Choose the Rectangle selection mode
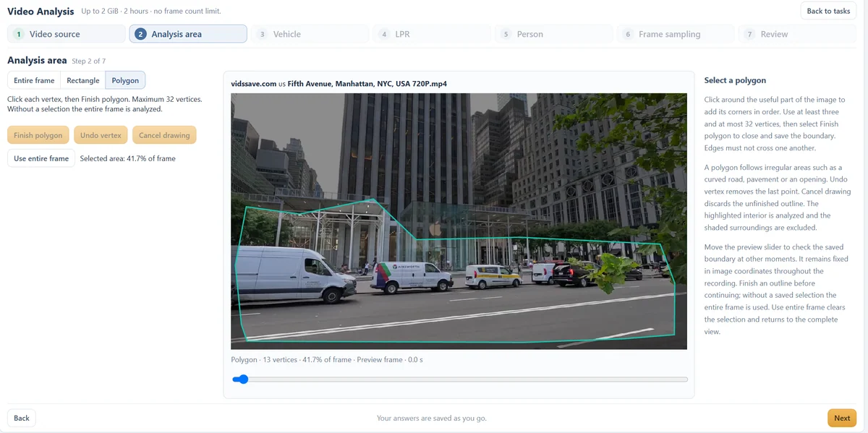 [x=83, y=80]
